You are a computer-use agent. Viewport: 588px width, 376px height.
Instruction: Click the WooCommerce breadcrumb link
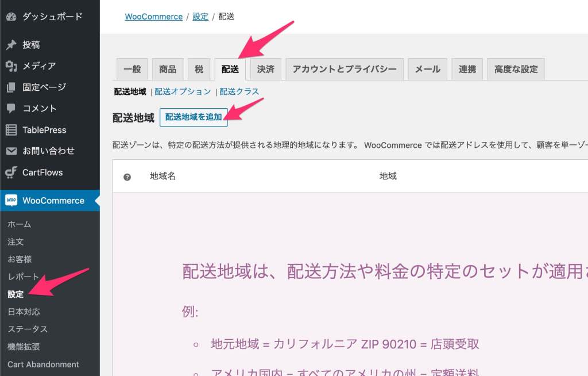[153, 17]
